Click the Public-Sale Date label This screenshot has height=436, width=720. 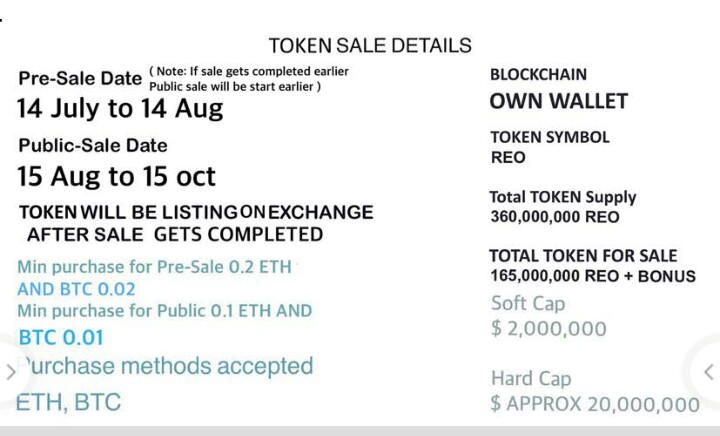(x=93, y=145)
